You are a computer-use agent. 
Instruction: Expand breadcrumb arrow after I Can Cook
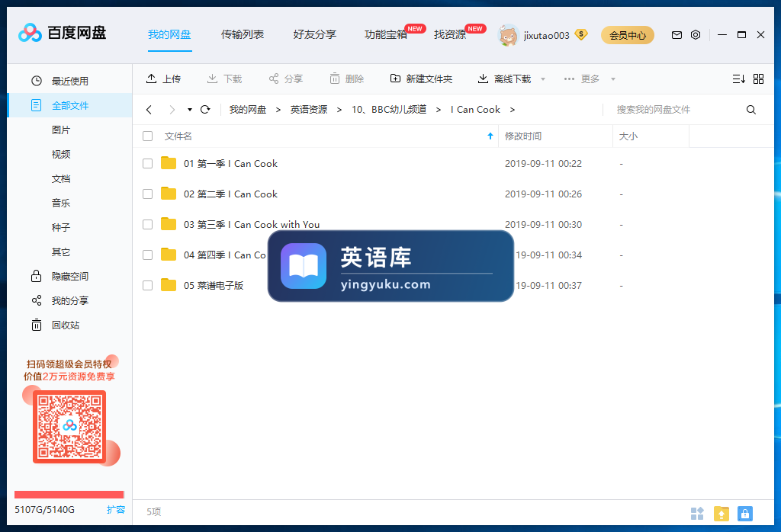coord(512,110)
